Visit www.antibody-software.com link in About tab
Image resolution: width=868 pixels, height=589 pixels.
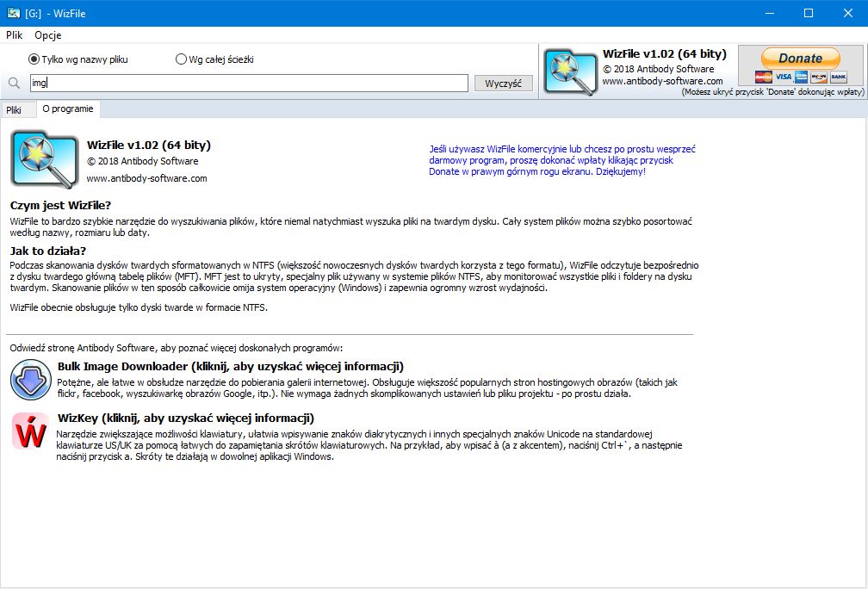[146, 178]
